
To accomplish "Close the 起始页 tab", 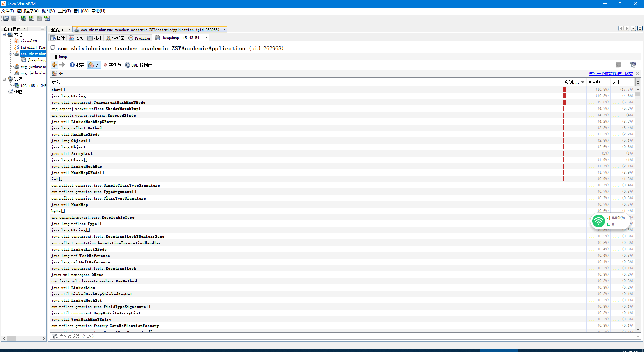I will (70, 30).
